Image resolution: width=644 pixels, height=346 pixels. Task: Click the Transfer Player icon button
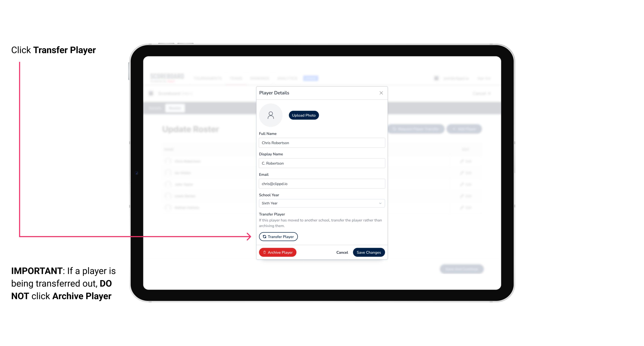(x=278, y=237)
